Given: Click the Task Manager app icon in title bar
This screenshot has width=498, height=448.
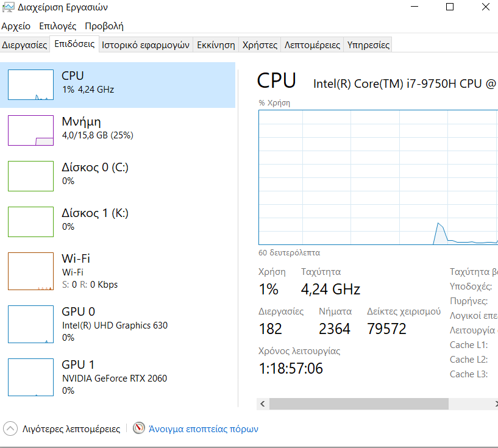Looking at the screenshot, I should tap(8, 8).
